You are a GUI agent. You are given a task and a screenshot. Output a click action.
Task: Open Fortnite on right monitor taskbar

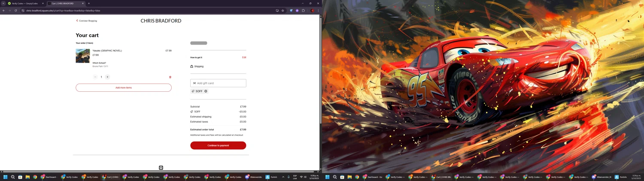click(x=621, y=177)
